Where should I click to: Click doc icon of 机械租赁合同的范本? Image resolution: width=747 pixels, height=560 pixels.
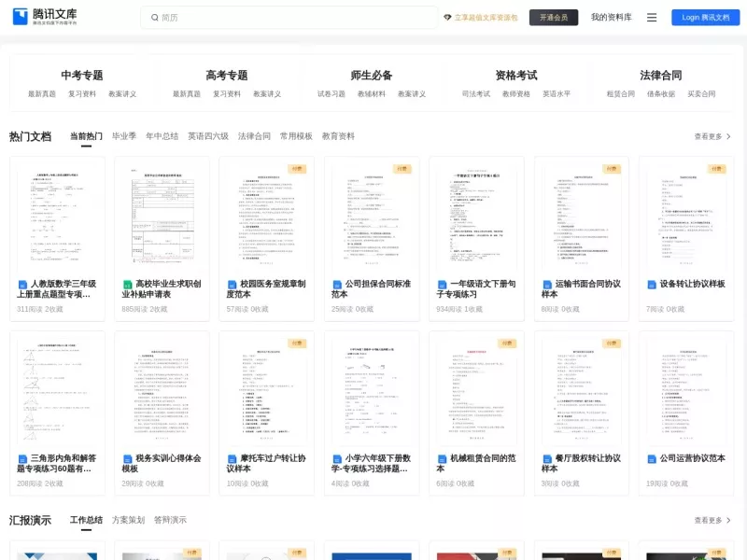tap(442, 459)
